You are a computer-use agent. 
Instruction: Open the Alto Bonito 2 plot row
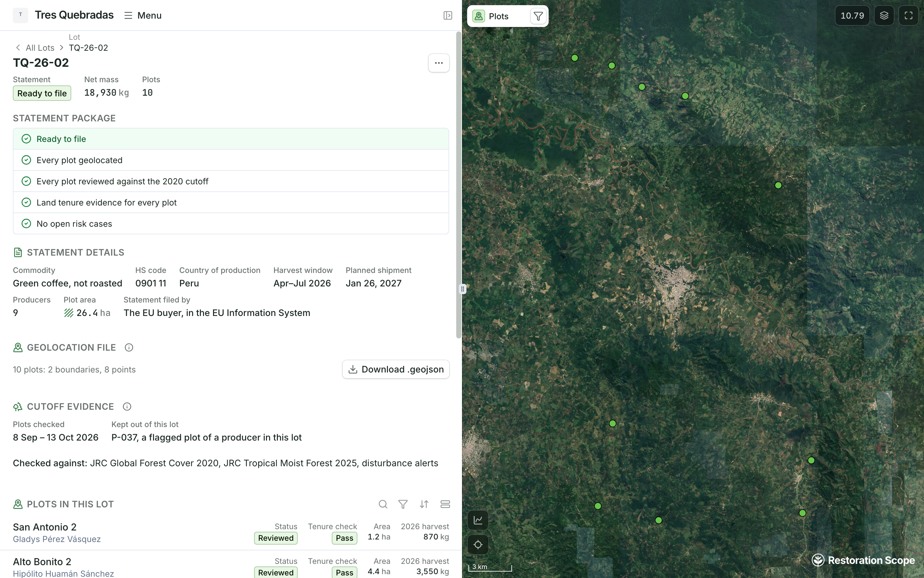pyautogui.click(x=231, y=565)
